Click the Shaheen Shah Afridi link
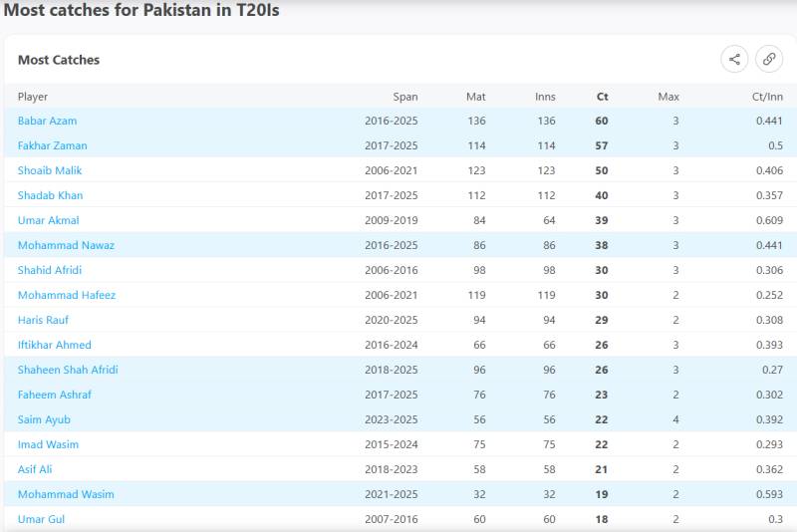797x532 pixels. point(68,370)
